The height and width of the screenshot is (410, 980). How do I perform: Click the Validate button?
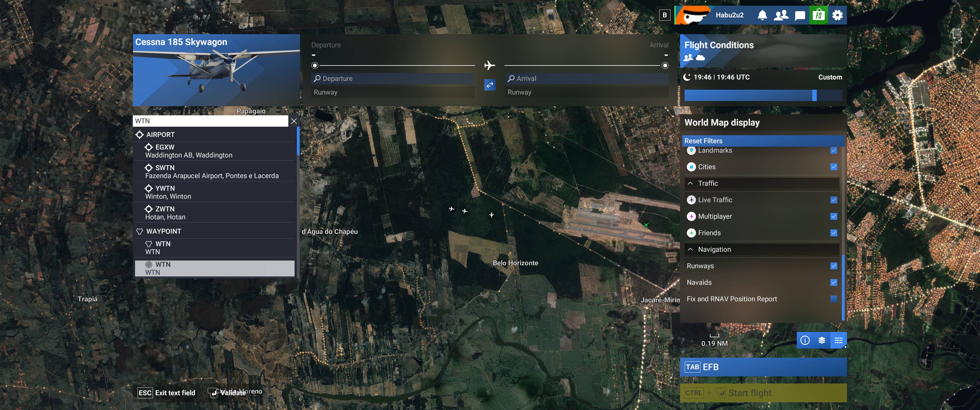(227, 393)
